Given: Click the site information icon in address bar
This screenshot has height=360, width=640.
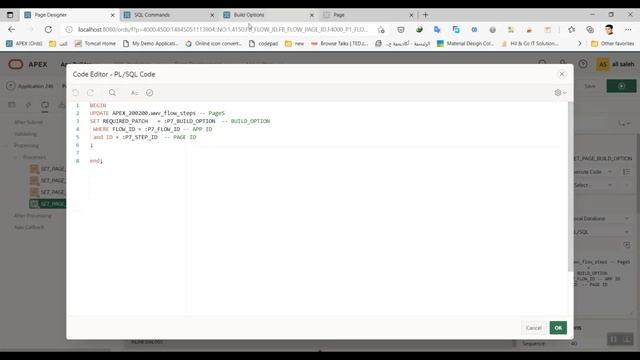Looking at the screenshot, I should click(x=69, y=29).
